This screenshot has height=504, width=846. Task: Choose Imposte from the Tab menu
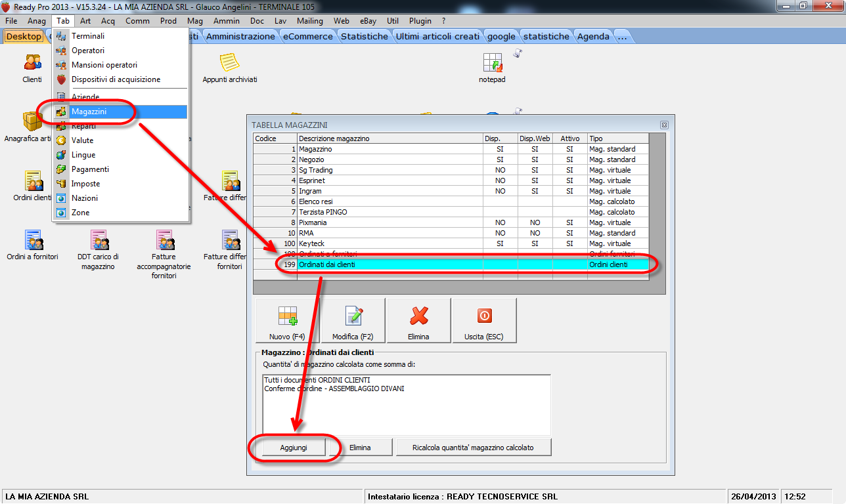click(122, 184)
